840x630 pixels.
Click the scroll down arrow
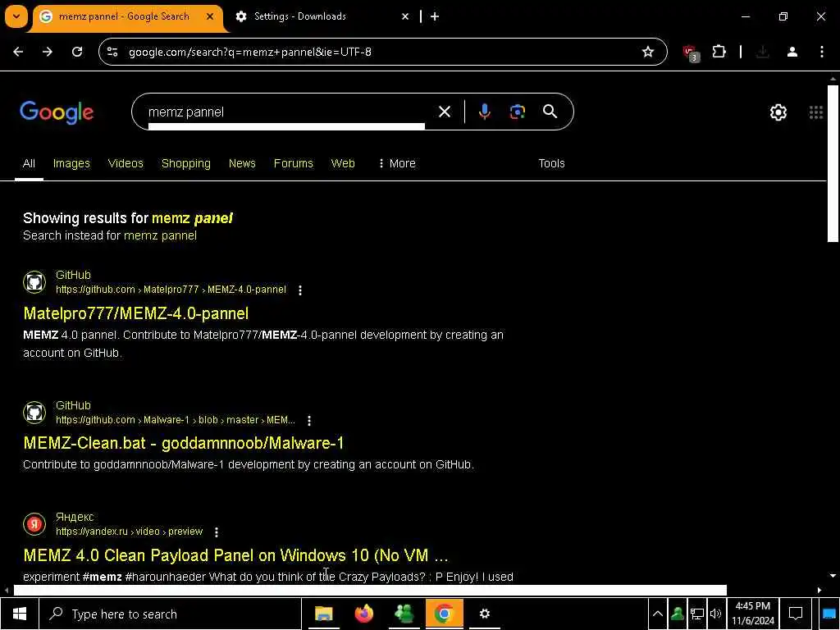coord(833,576)
